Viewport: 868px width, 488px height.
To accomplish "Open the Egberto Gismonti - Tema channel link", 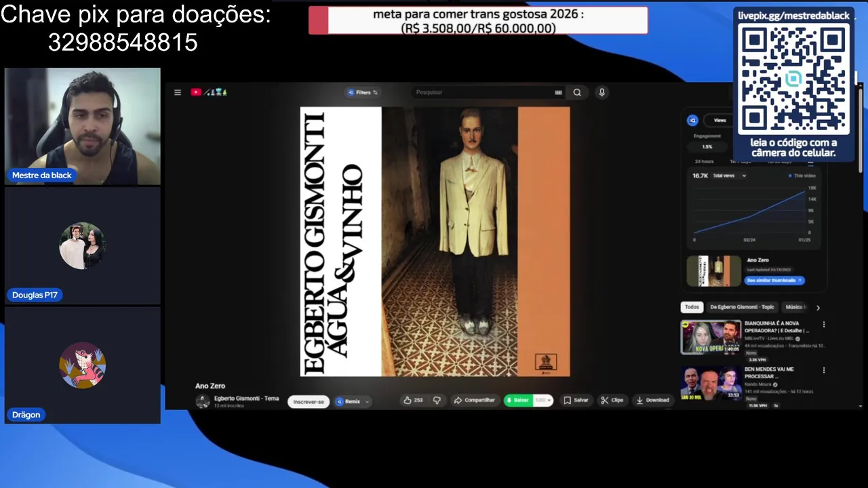I will pyautogui.click(x=246, y=399).
